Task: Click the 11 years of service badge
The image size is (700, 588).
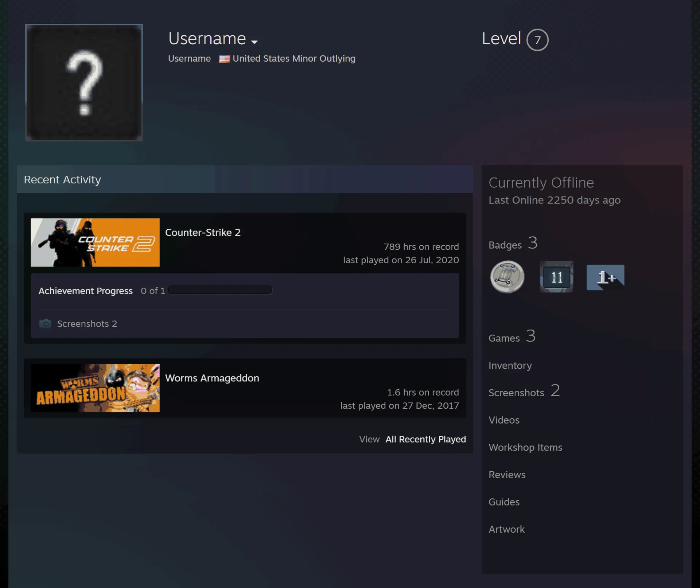Action: tap(556, 277)
